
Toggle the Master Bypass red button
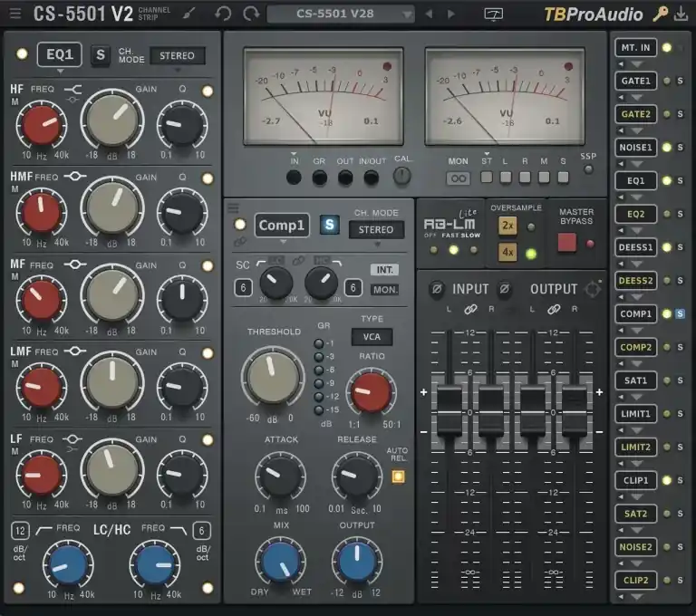coord(566,243)
